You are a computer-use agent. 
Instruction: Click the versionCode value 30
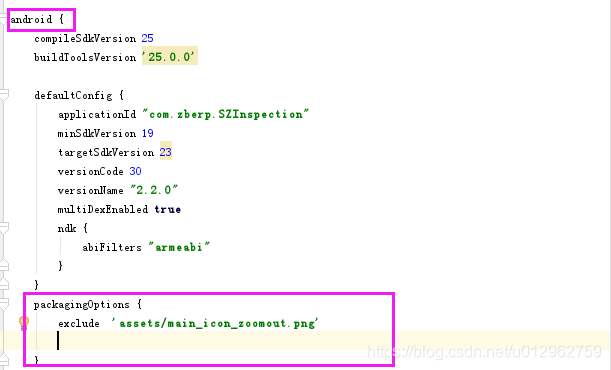coord(135,171)
